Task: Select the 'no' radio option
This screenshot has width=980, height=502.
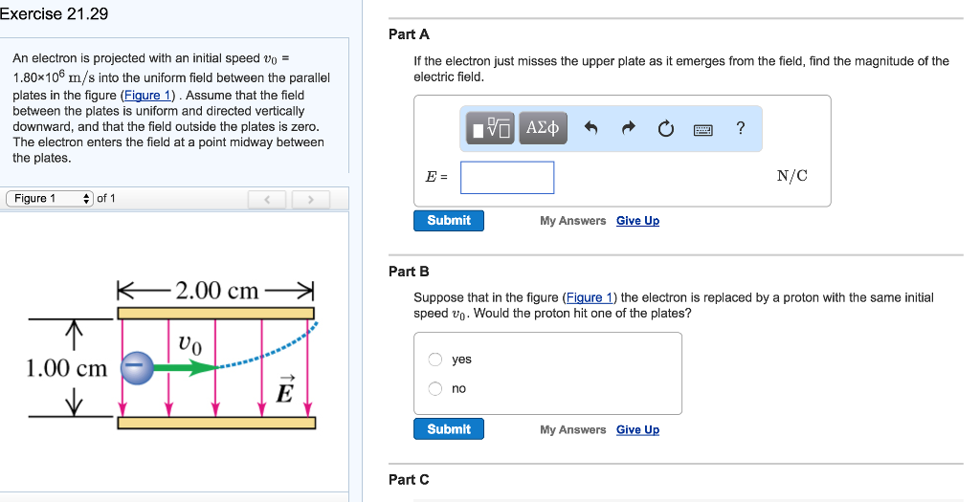Action: (435, 388)
